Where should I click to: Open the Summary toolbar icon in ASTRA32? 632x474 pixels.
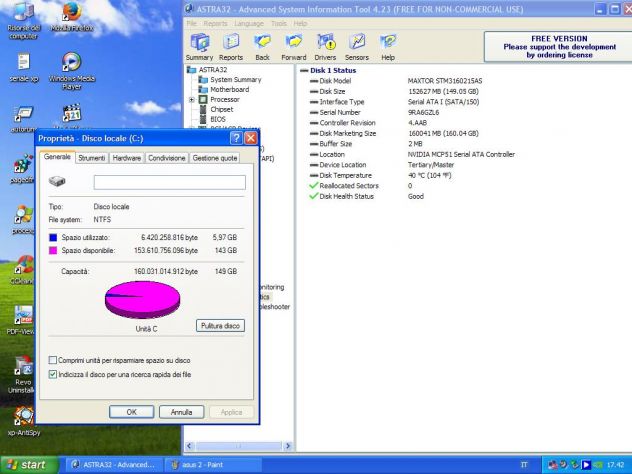(200, 47)
